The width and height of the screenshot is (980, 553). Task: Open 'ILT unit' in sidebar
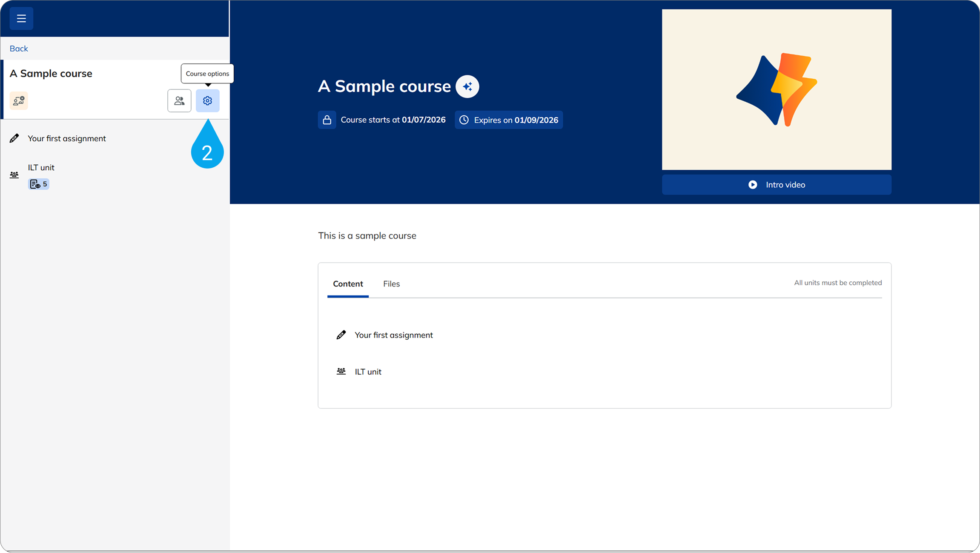[41, 167]
